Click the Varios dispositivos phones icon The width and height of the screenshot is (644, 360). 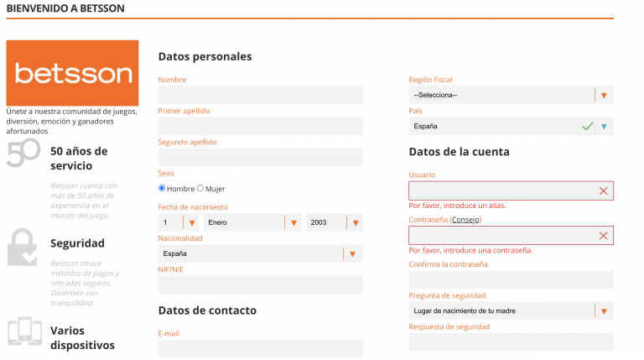point(24,331)
